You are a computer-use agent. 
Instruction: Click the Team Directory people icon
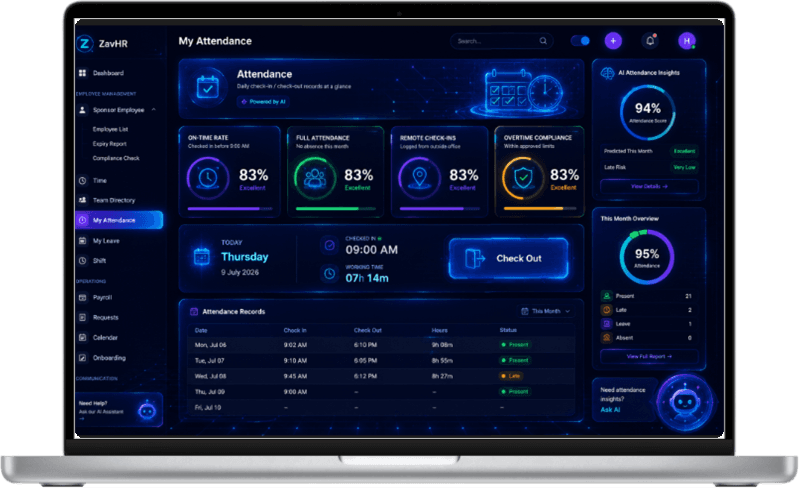point(82,200)
